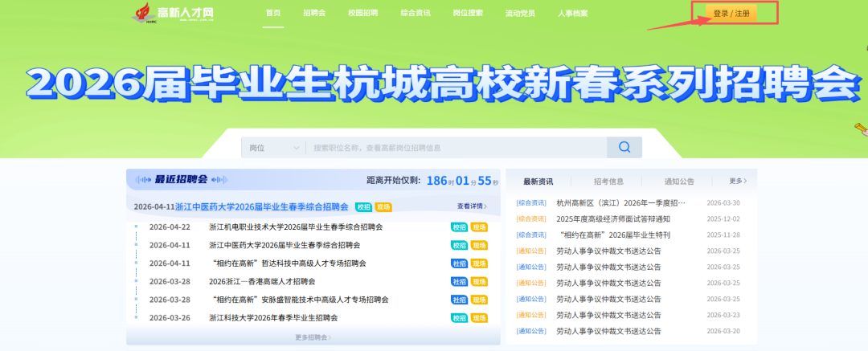This screenshot has width=868, height=351.
Task: Open 首页 in the navigation bar
Action: [x=273, y=14]
